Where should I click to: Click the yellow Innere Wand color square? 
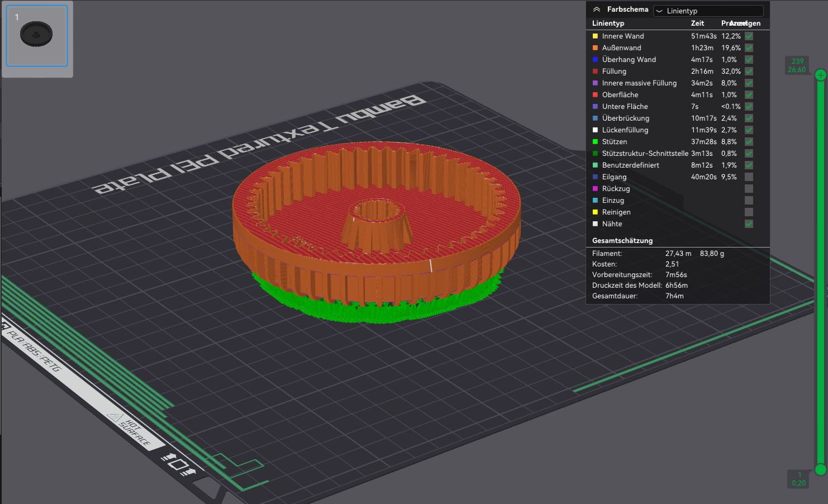(595, 36)
